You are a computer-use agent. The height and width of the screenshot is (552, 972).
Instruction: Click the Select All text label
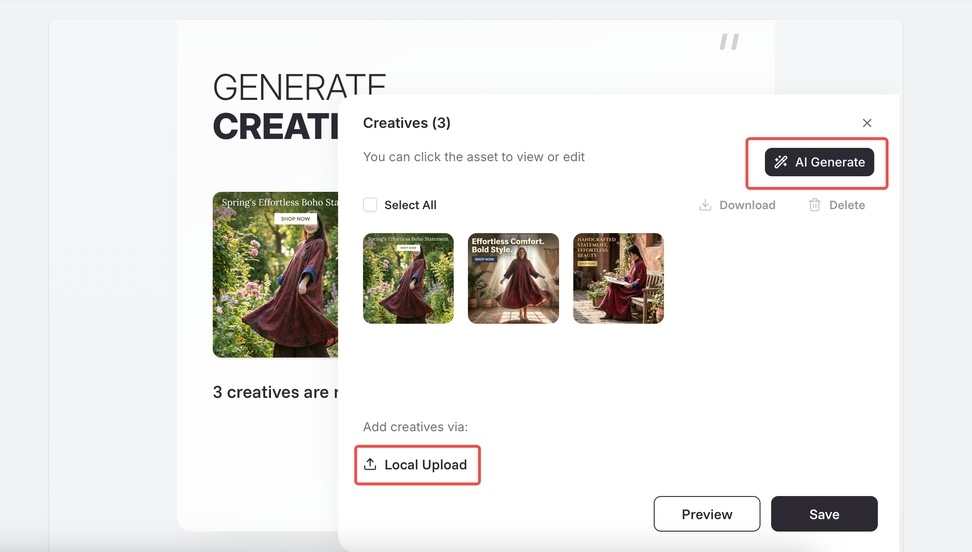point(410,205)
